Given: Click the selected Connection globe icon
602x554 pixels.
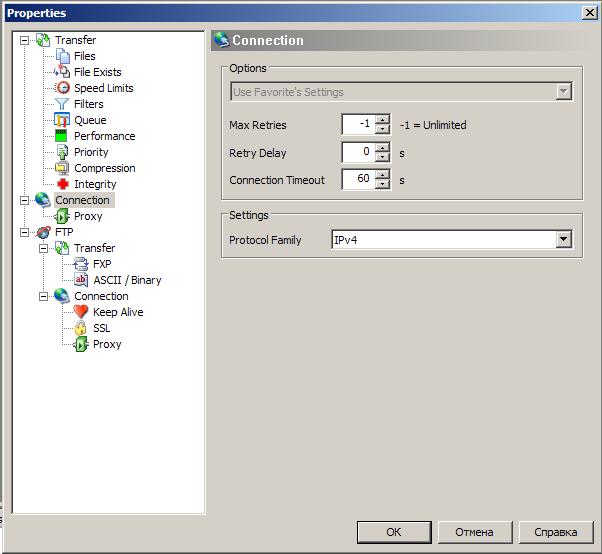Looking at the screenshot, I should (x=43, y=200).
